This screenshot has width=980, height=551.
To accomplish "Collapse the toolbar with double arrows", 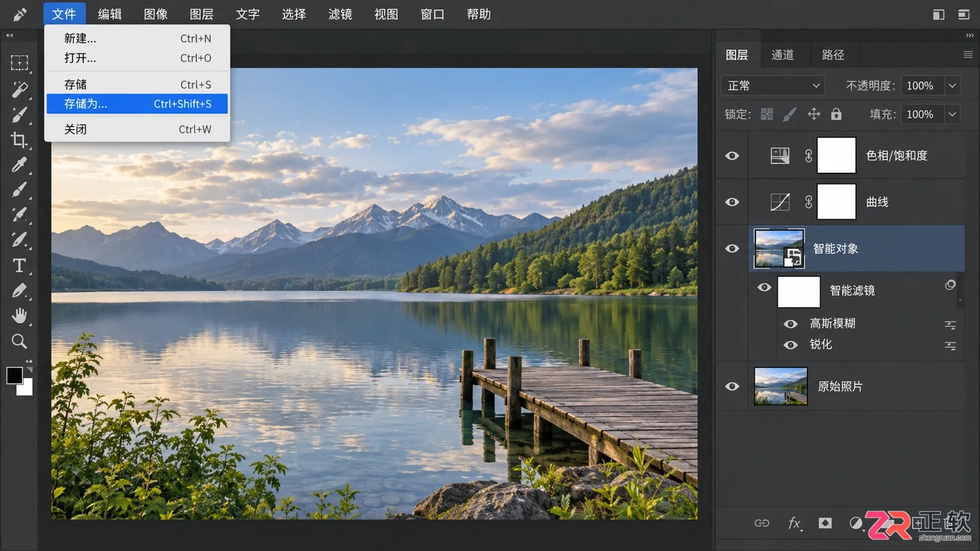I will point(9,35).
